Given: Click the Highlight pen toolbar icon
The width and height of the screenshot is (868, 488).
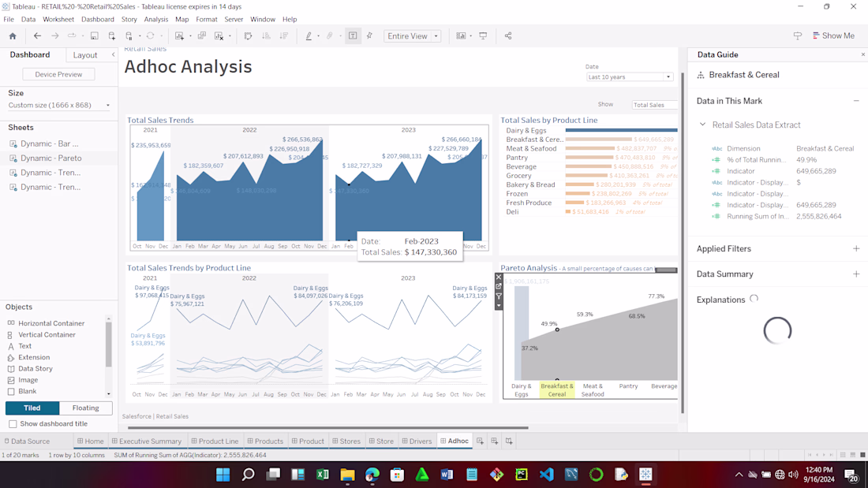Looking at the screenshot, I should pyautogui.click(x=309, y=36).
